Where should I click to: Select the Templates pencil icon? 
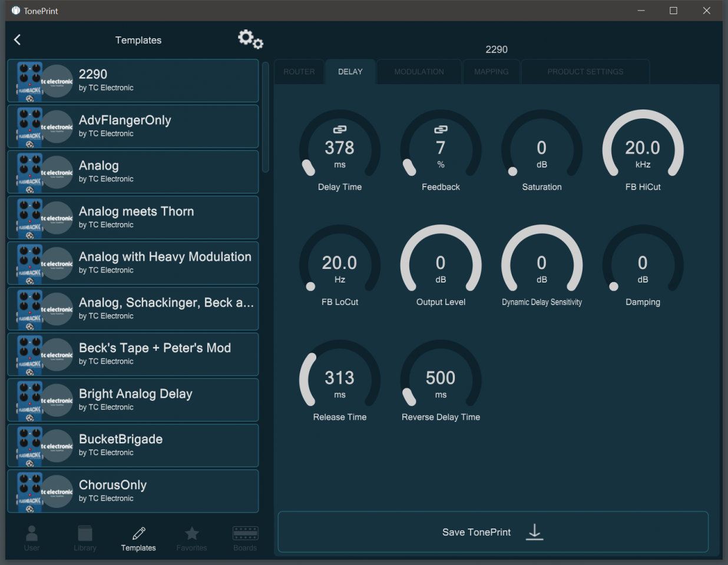138,533
